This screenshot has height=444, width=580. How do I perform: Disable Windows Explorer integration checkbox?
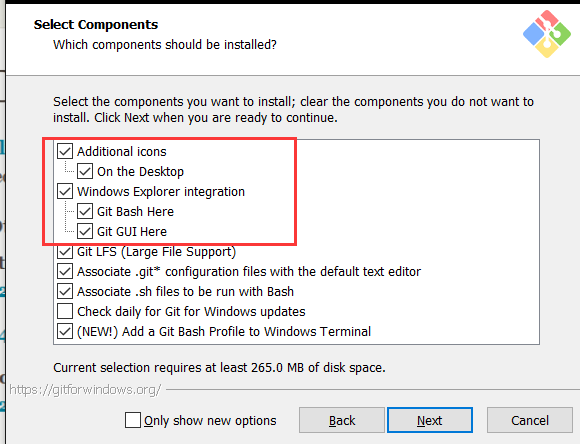[65, 191]
